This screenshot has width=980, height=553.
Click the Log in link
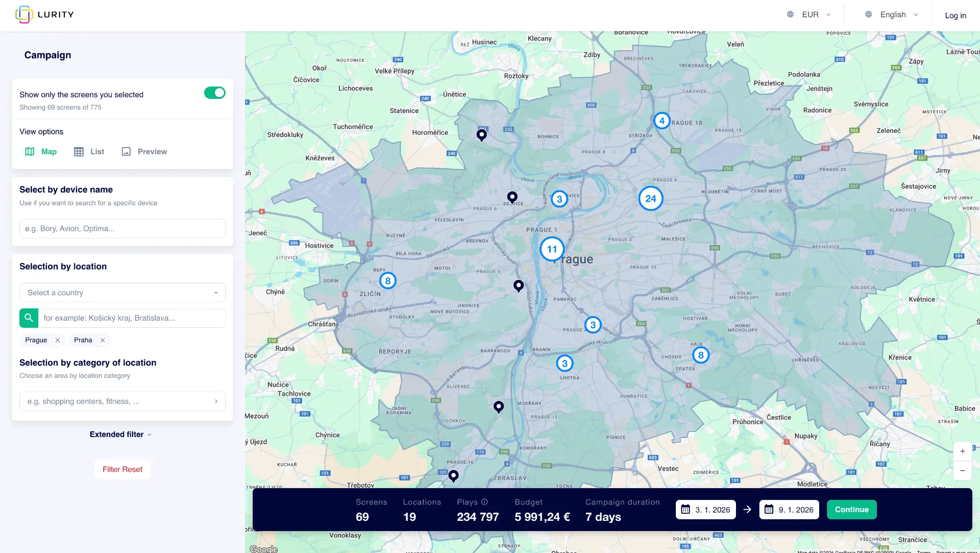[x=955, y=15]
